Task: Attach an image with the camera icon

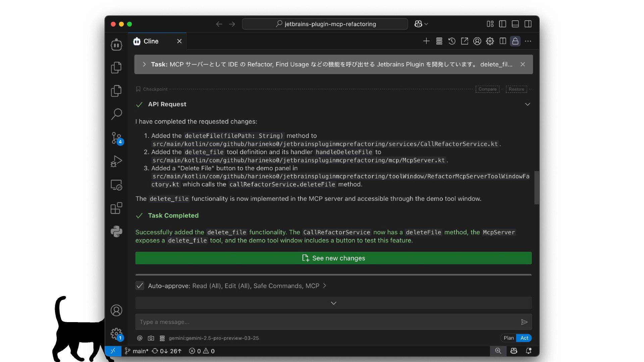Action: coord(151,338)
